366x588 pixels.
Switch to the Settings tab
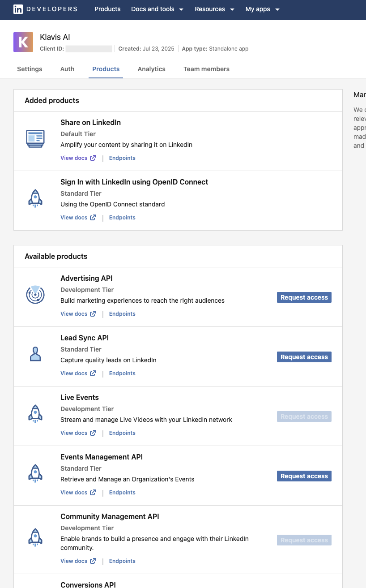(30, 69)
